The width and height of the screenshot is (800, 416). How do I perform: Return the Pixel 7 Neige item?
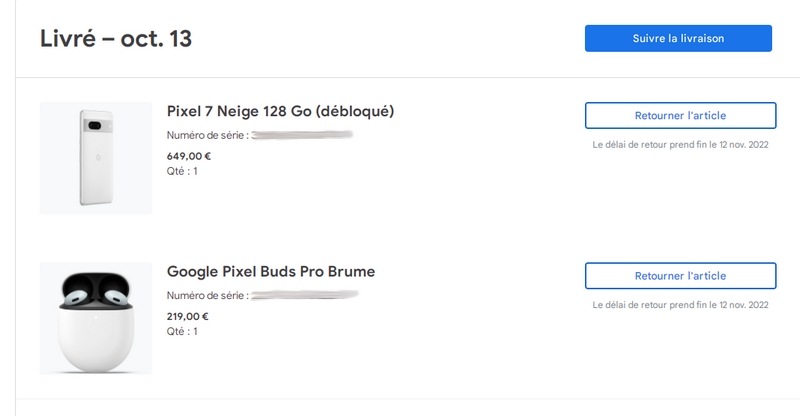[680, 116]
